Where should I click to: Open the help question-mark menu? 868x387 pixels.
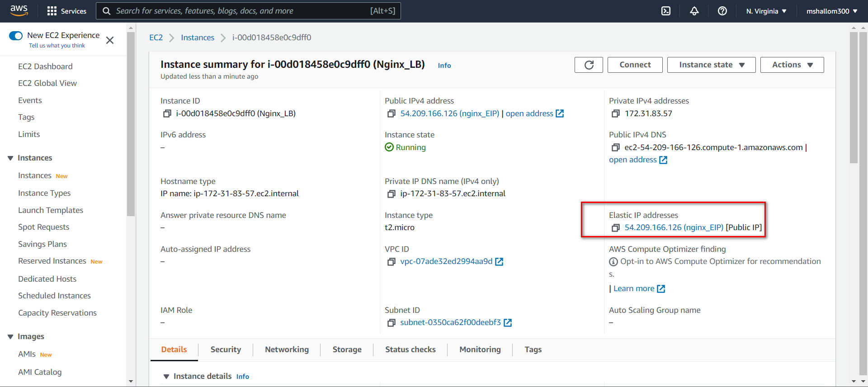click(722, 11)
